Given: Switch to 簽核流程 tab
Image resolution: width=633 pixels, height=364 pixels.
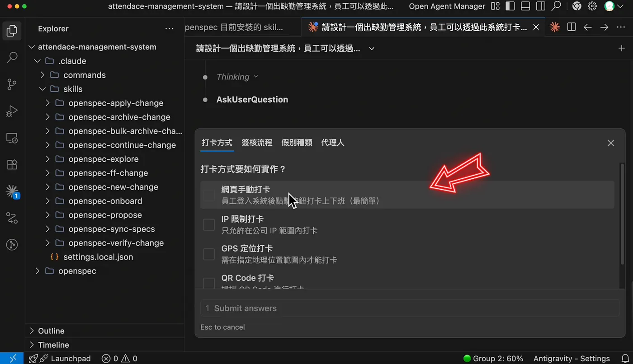Looking at the screenshot, I should click(x=257, y=143).
